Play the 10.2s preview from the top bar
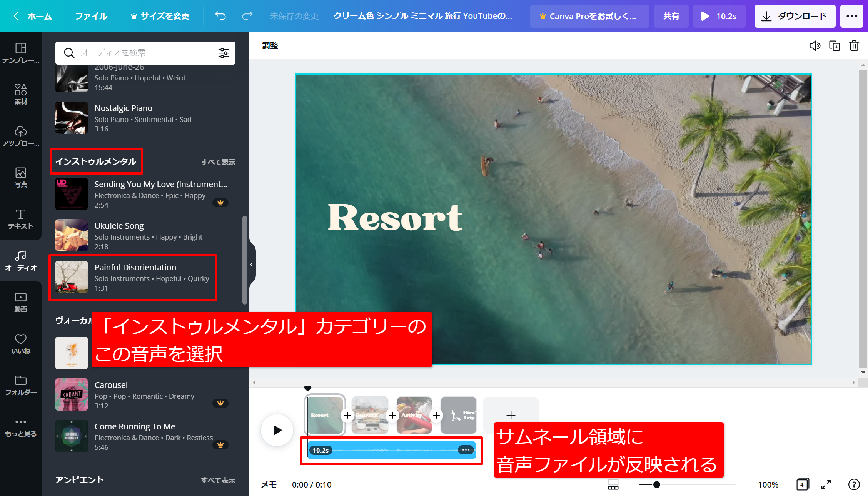The height and width of the screenshot is (496, 868). coord(719,16)
